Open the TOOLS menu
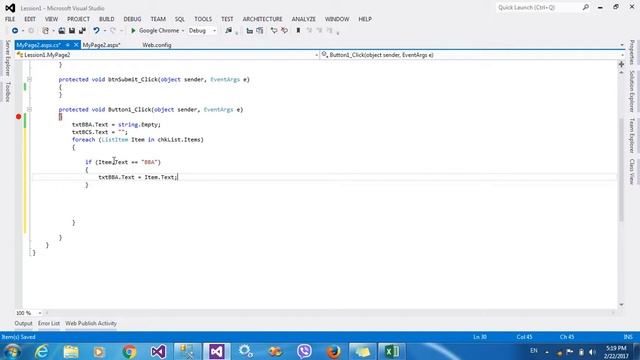The height and width of the screenshot is (360, 640). coord(203,19)
